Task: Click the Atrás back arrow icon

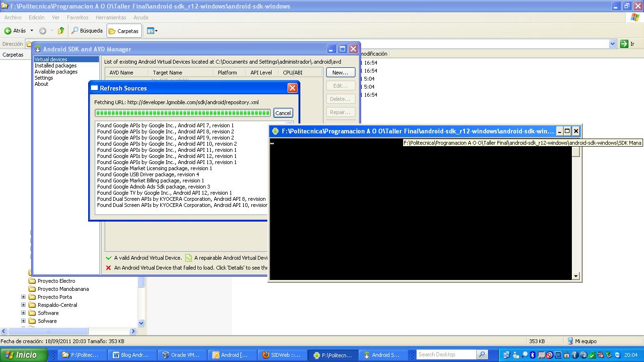Action: point(8,31)
